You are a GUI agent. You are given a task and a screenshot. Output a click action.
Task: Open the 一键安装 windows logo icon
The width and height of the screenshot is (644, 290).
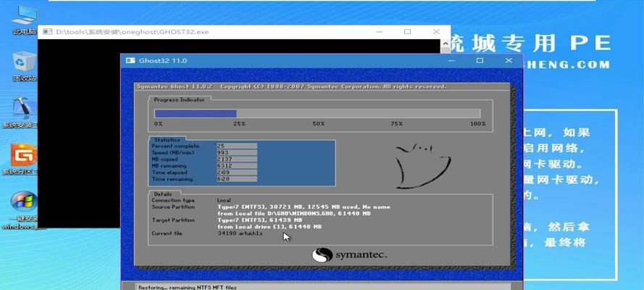tap(22, 210)
